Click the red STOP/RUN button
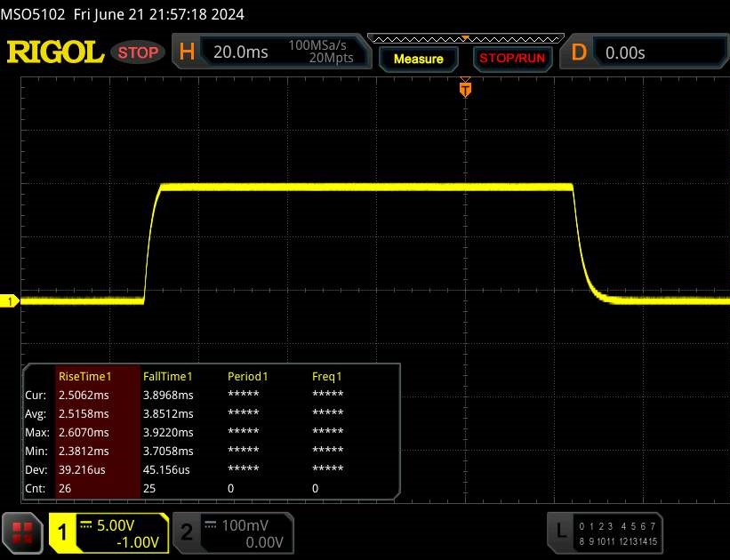 (512, 59)
